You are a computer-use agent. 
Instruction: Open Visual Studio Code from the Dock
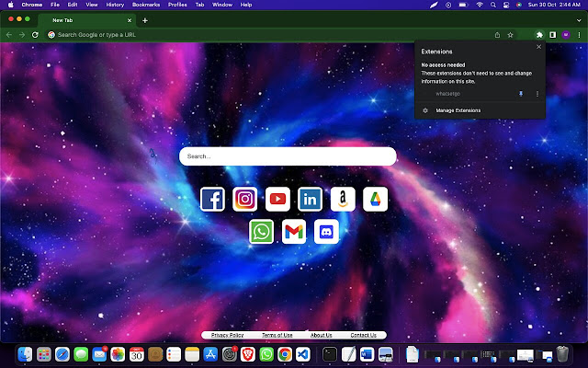tap(303, 354)
